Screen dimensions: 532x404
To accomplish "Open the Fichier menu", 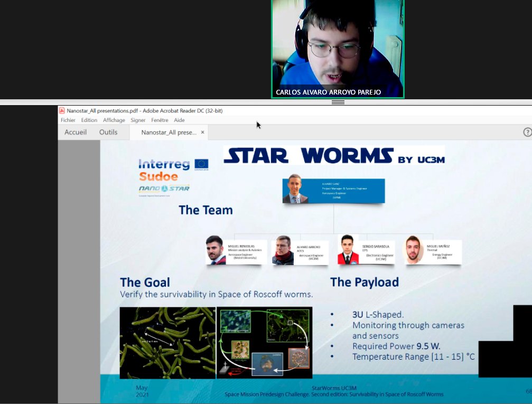I will (x=68, y=120).
